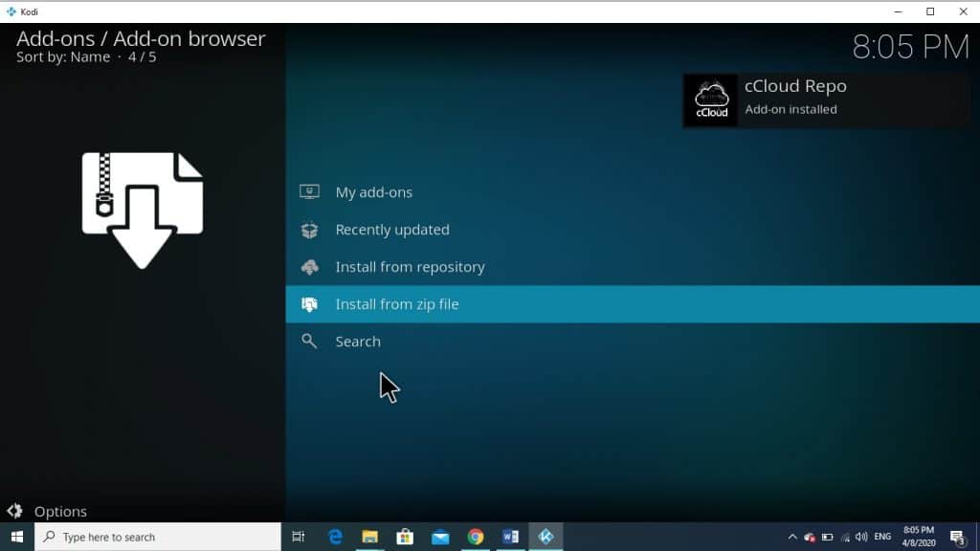Viewport: 980px width, 551px height.
Task: Click the cCloud Repo notification title
Action: [795, 85]
